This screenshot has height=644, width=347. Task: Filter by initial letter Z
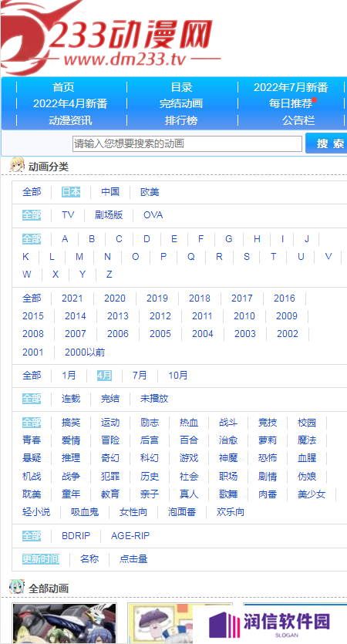tap(109, 275)
